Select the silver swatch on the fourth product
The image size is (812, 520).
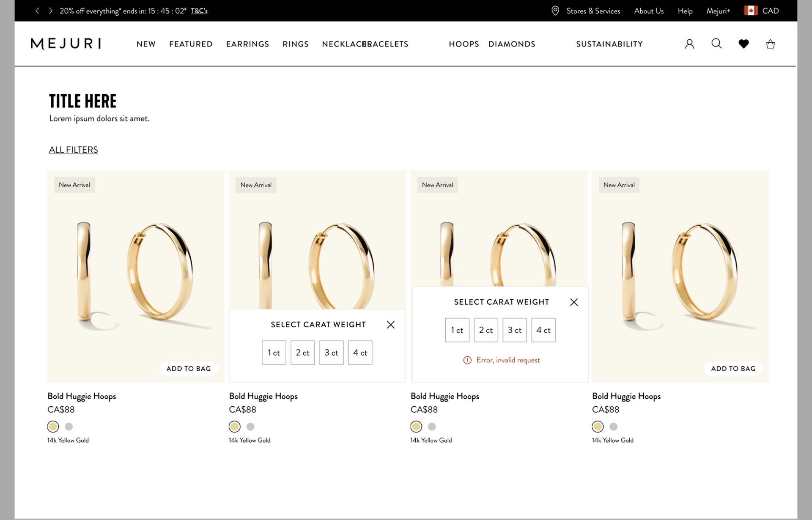[x=614, y=427]
